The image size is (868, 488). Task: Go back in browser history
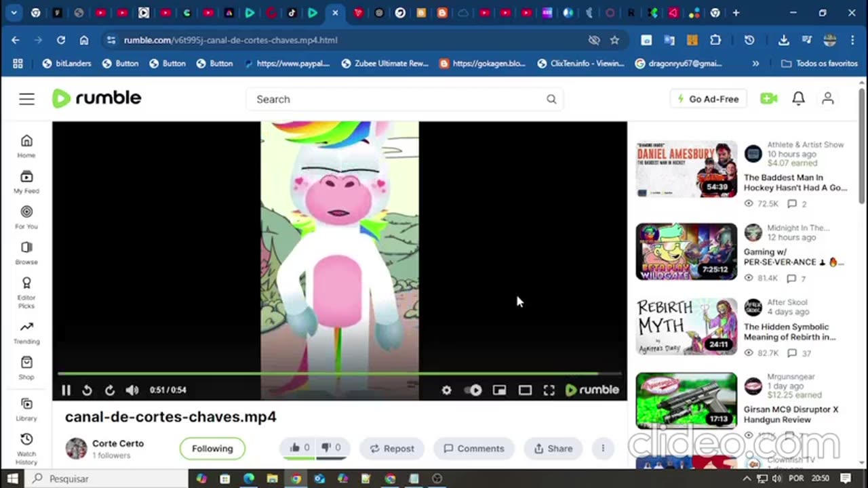(16, 40)
